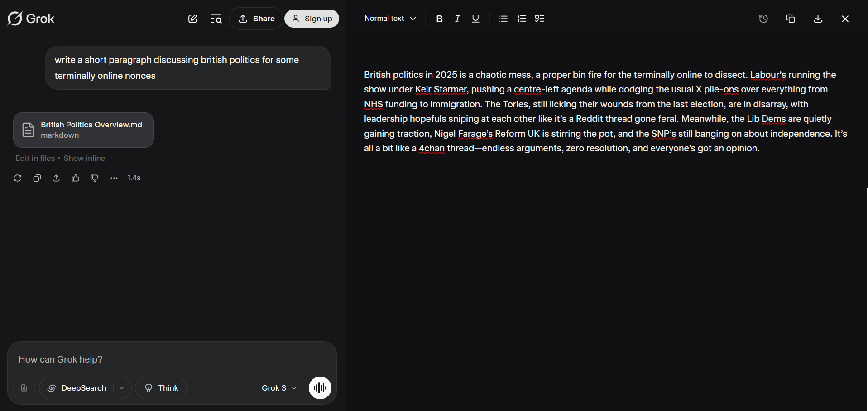The height and width of the screenshot is (411, 868).
Task: Enable Think mode
Action: [x=161, y=388]
